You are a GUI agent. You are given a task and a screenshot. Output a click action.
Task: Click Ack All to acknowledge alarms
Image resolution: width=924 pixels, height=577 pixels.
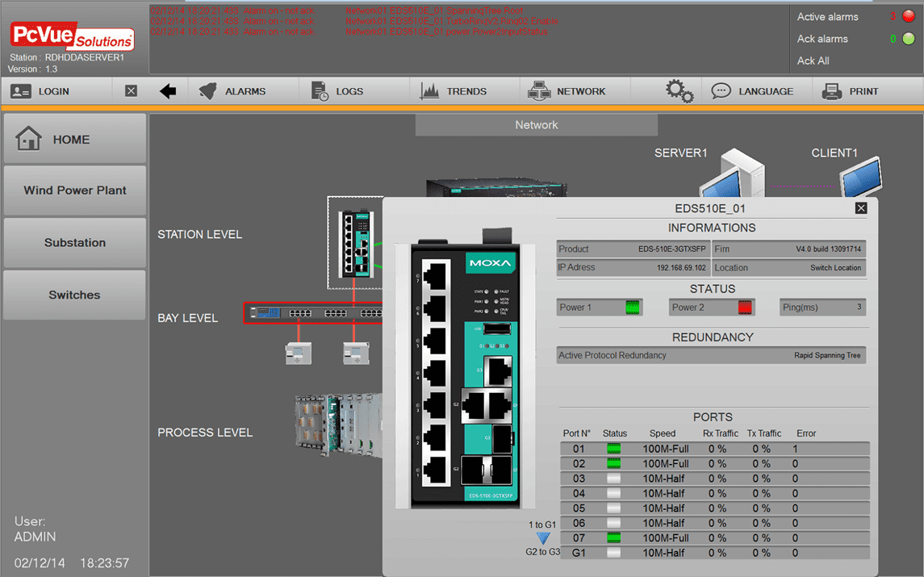tap(815, 61)
